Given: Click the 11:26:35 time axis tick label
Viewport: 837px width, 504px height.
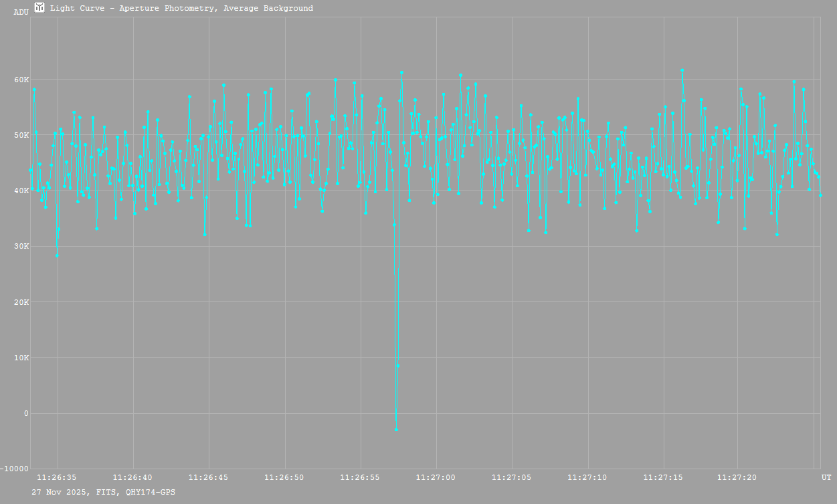Looking at the screenshot, I should [57, 477].
